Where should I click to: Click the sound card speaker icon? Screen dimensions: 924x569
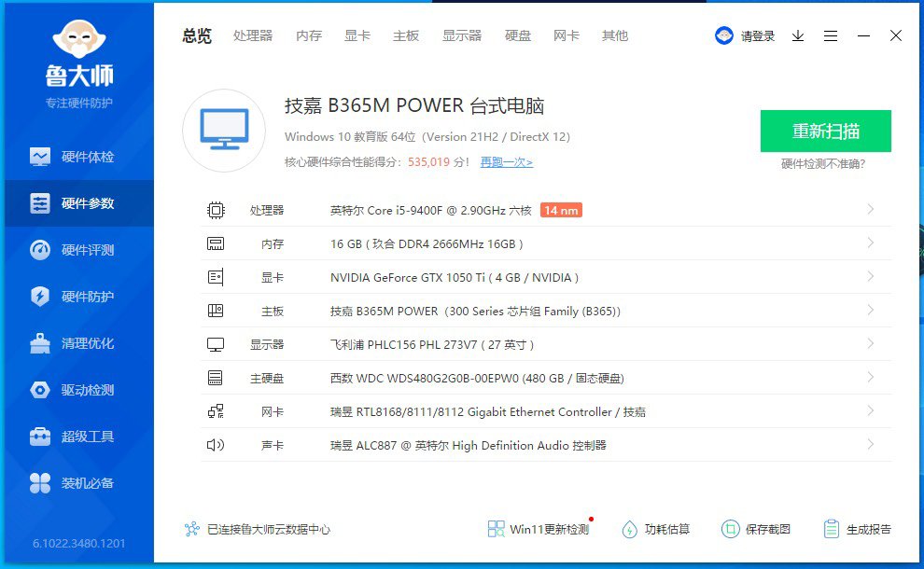coord(216,445)
